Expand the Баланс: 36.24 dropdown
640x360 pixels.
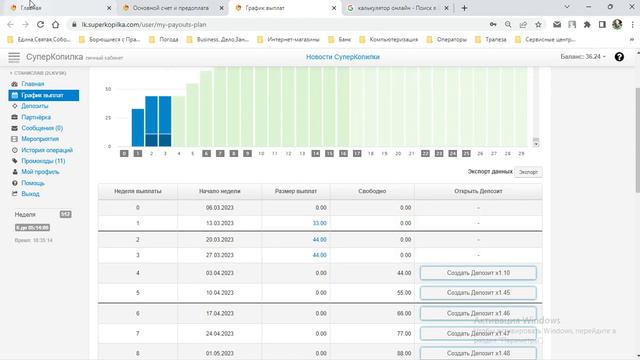[583, 57]
